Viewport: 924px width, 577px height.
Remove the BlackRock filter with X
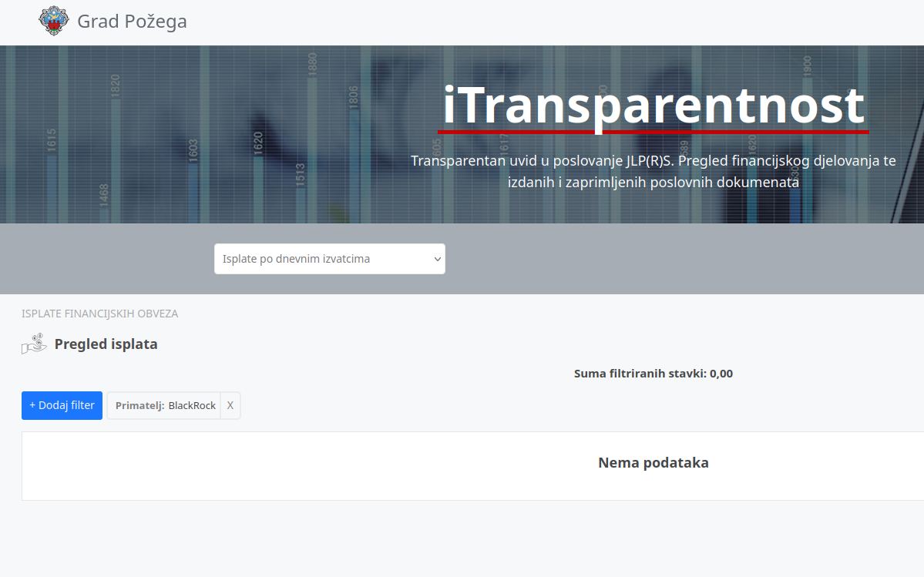pos(230,405)
